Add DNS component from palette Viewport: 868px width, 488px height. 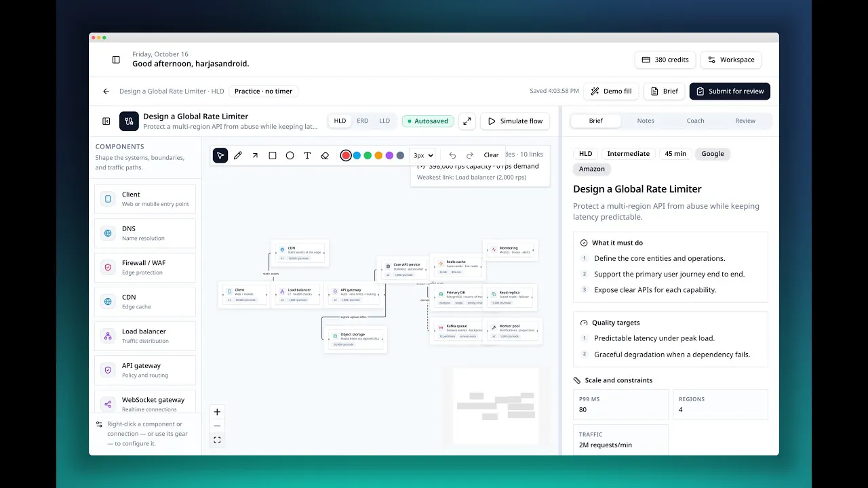point(145,233)
